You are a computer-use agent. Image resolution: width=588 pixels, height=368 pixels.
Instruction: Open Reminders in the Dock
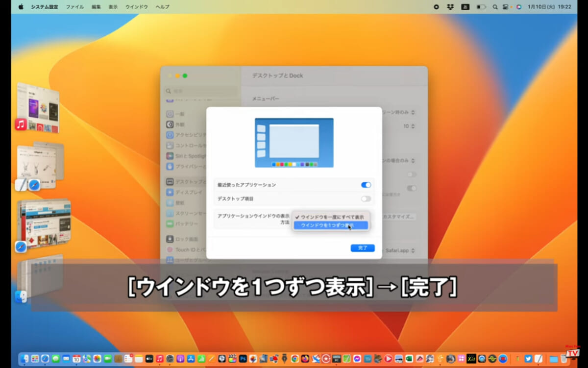128,359
